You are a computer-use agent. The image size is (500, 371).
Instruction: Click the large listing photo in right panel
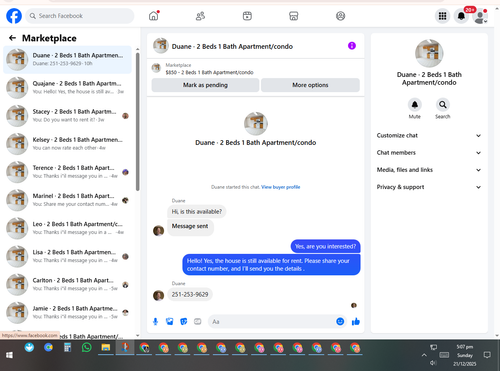(429, 53)
